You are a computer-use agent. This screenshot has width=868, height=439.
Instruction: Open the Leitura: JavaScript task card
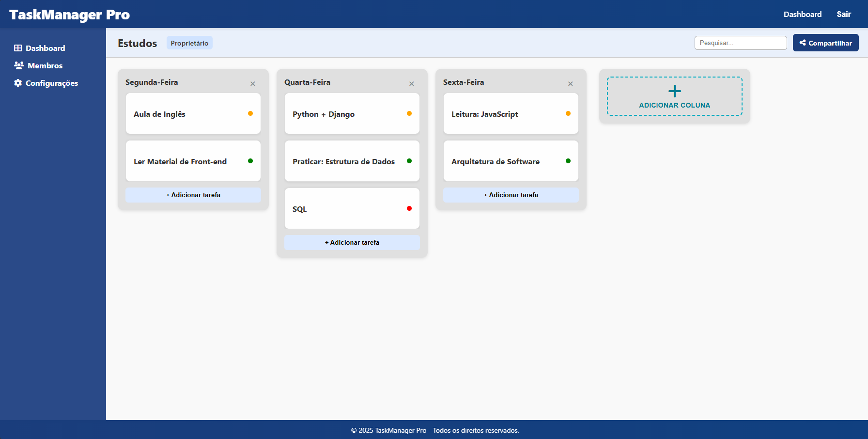pos(511,113)
